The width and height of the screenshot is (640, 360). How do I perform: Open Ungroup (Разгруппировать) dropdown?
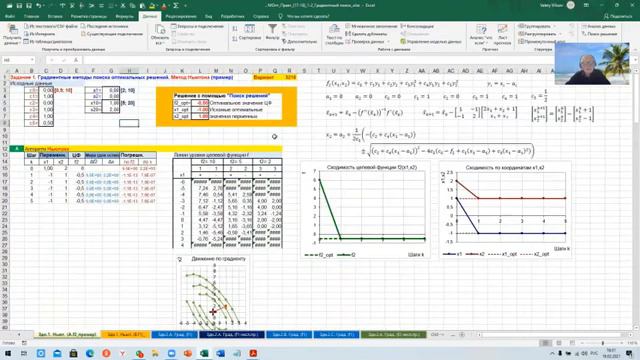coord(540,34)
